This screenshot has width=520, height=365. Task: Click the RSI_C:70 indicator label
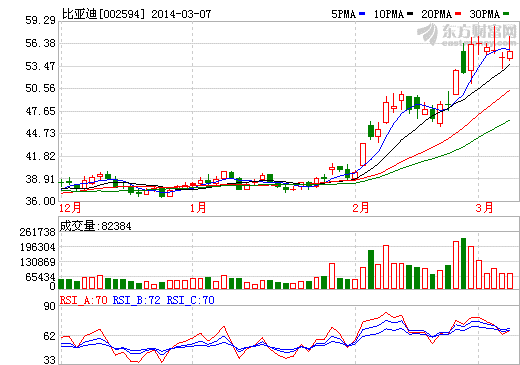(190, 300)
